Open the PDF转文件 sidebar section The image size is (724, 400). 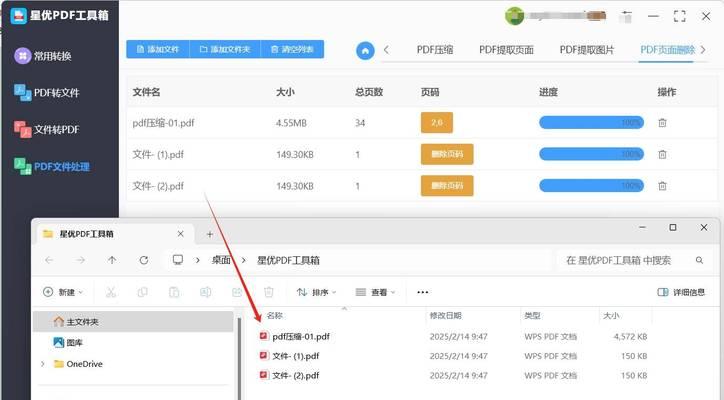pos(47,92)
